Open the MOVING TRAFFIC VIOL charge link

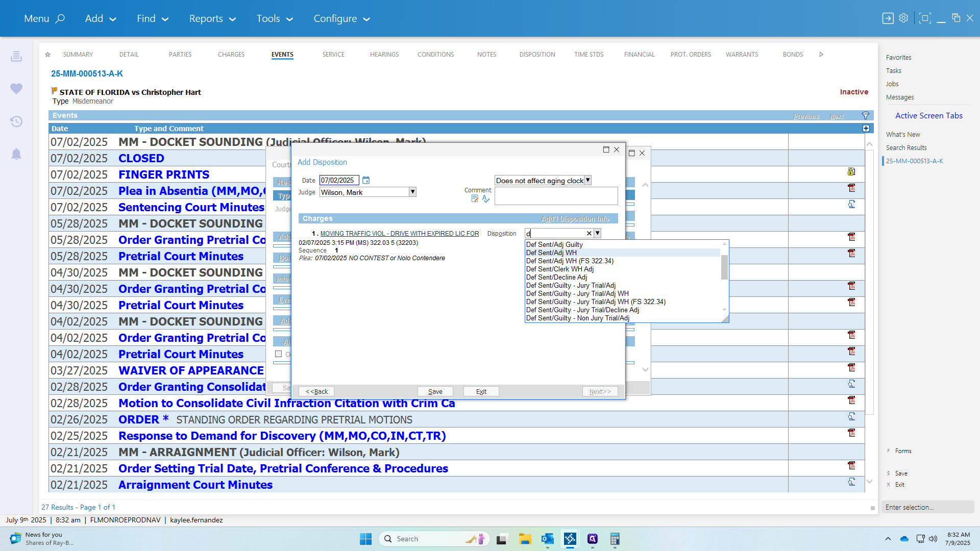coord(400,234)
